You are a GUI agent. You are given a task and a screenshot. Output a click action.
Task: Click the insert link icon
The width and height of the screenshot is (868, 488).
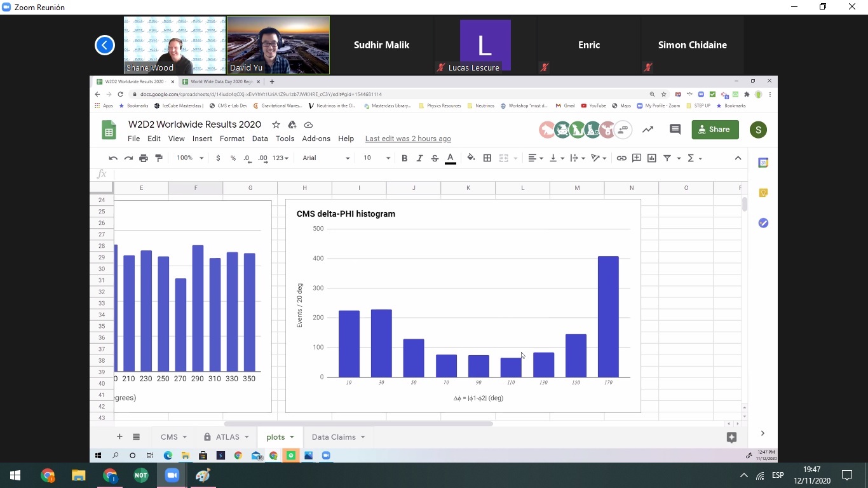[621, 158]
